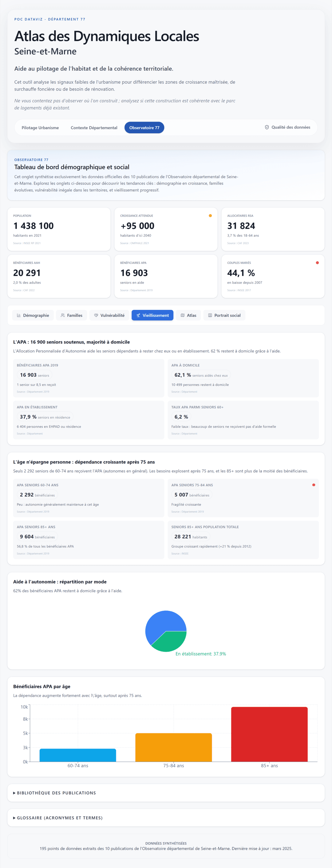The image size is (332, 868).
Task: Click the 2 292 bénéficiaires value
Action: tap(37, 495)
